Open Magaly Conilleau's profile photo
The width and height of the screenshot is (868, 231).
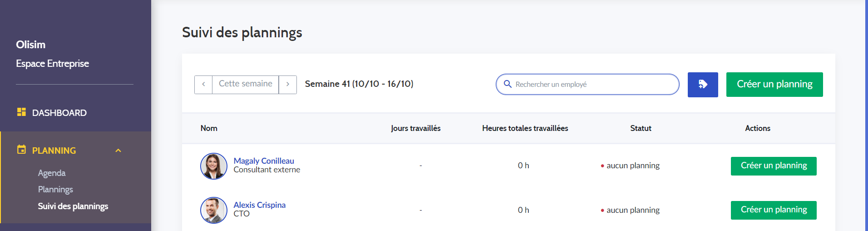coord(214,166)
